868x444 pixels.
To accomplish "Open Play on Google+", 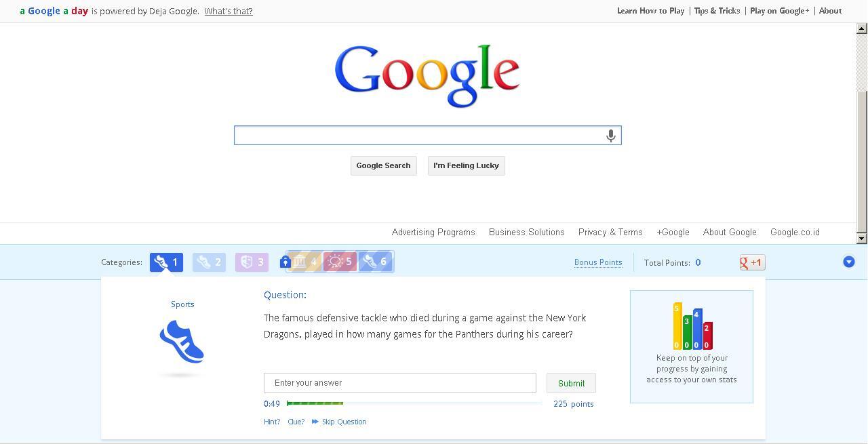I will (780, 11).
